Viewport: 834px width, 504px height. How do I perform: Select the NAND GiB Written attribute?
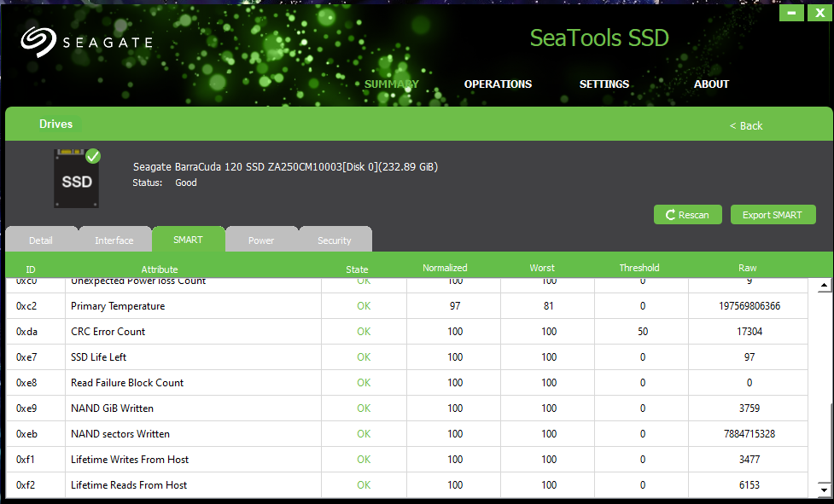point(112,408)
